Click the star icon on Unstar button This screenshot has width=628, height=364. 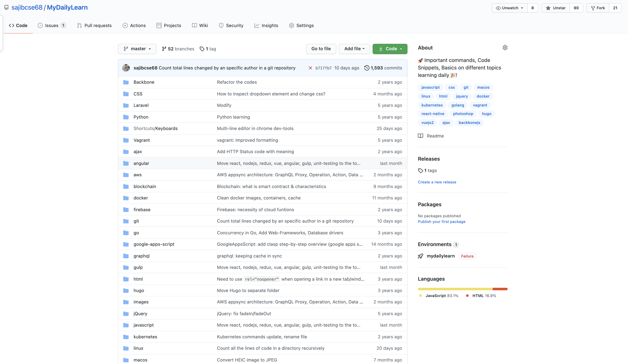tap(548, 8)
